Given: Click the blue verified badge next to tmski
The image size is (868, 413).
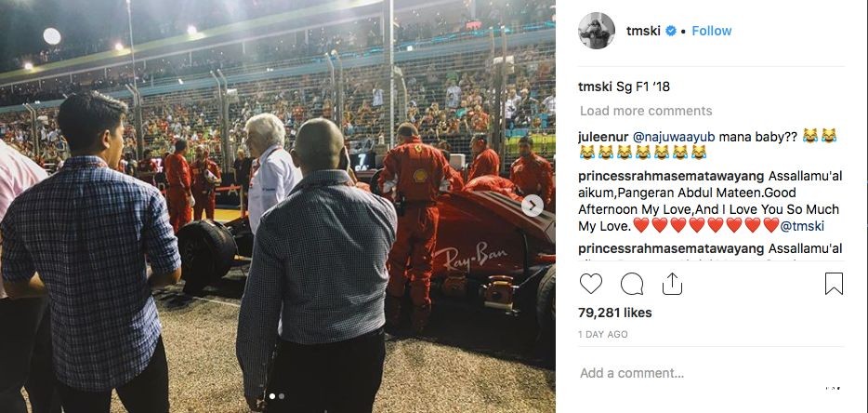Looking at the screenshot, I should coord(670,31).
